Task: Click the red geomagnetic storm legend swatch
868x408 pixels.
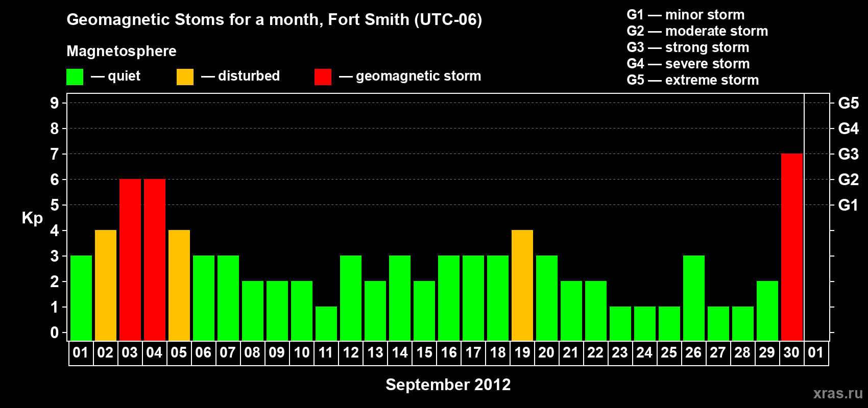Action: (x=323, y=77)
